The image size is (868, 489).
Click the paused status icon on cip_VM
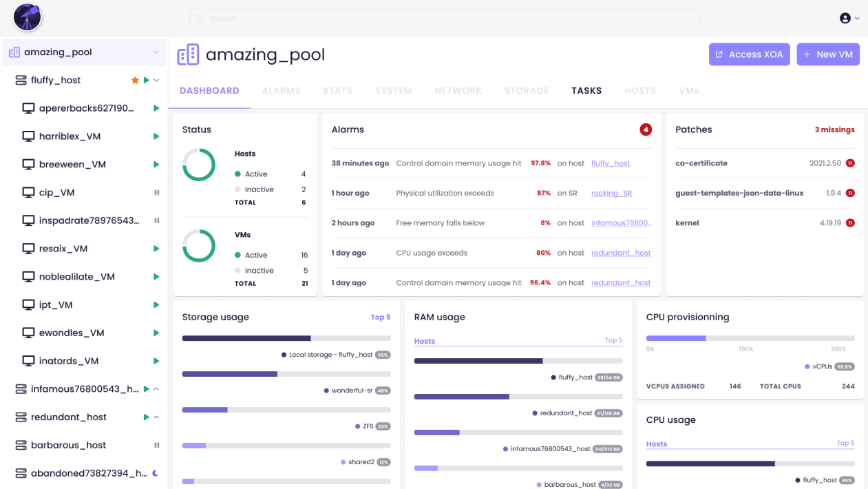point(156,193)
